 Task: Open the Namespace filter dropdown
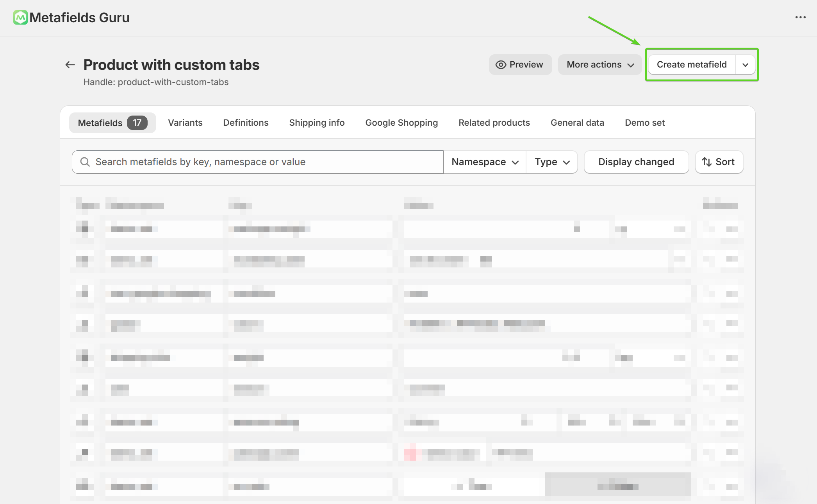pos(485,162)
